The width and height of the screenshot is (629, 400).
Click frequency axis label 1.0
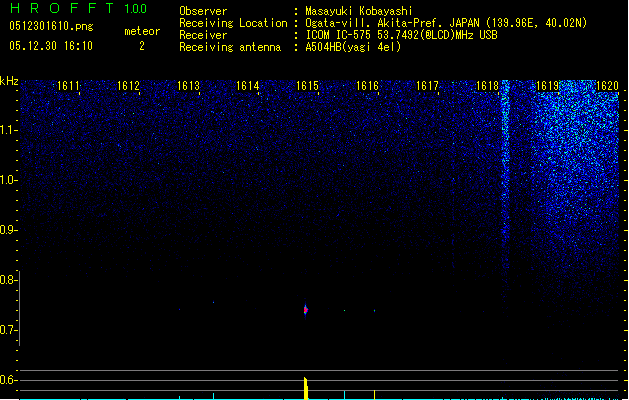click(8, 180)
